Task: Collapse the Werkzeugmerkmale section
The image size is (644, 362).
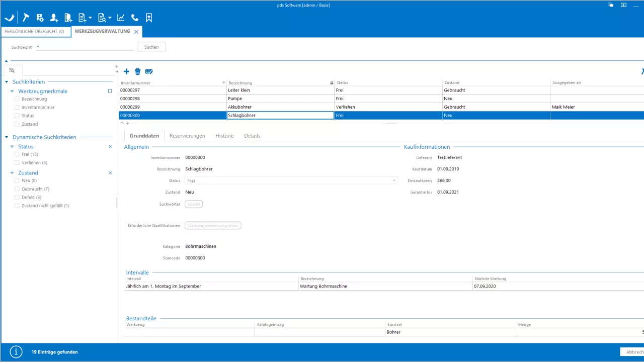Action: coord(12,92)
